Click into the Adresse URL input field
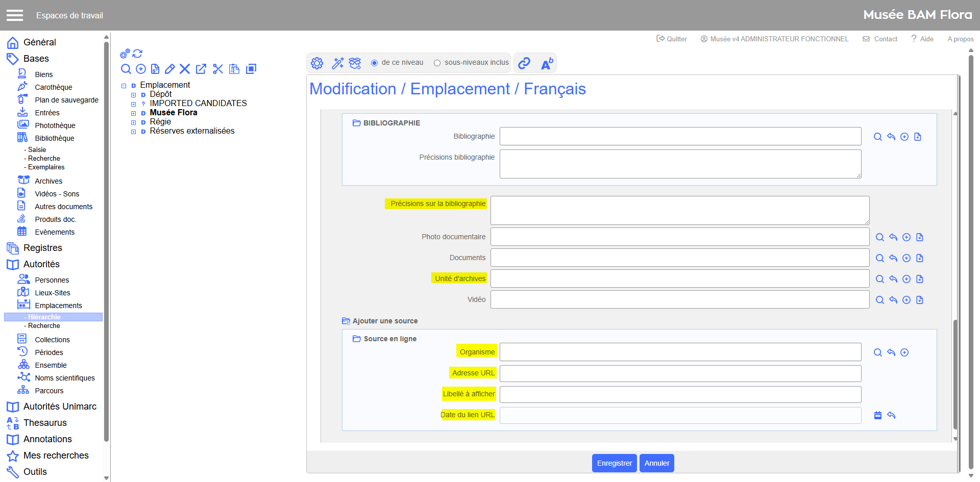Viewport: 980px width, 482px height. tap(680, 373)
